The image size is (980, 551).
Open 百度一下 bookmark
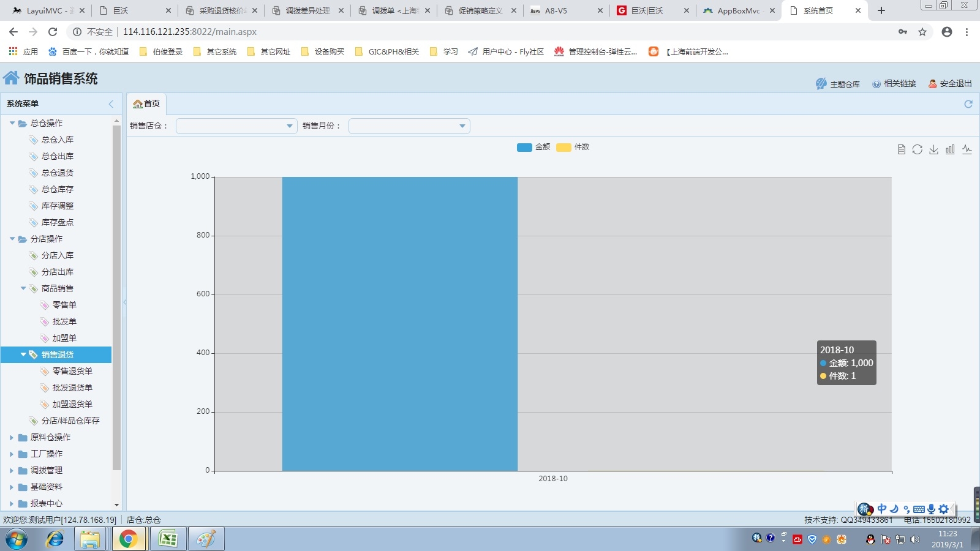[89, 52]
